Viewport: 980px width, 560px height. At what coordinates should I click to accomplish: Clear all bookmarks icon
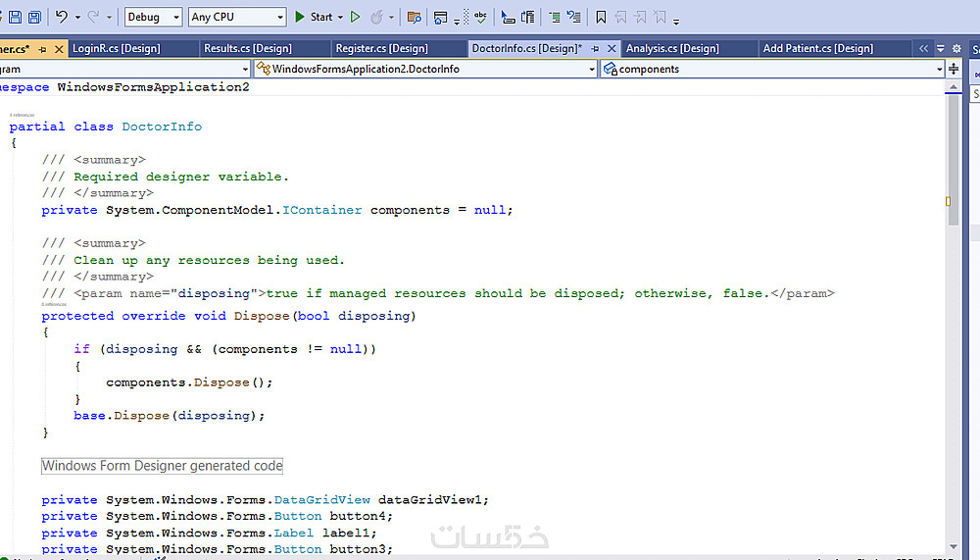(x=660, y=17)
